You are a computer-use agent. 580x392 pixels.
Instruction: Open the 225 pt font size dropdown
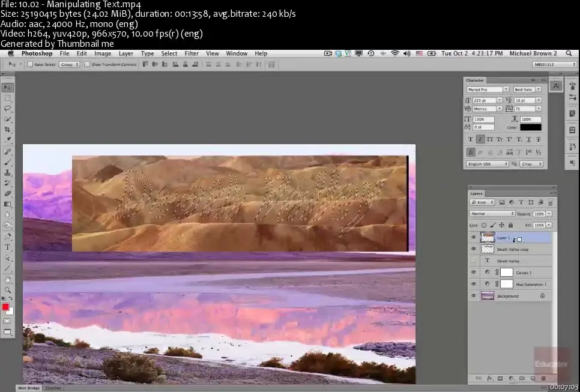[x=500, y=100]
